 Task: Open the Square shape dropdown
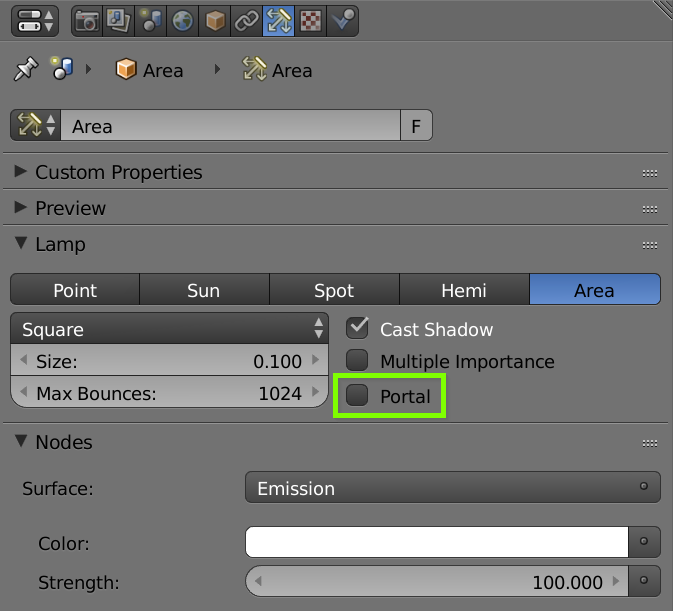click(x=170, y=329)
